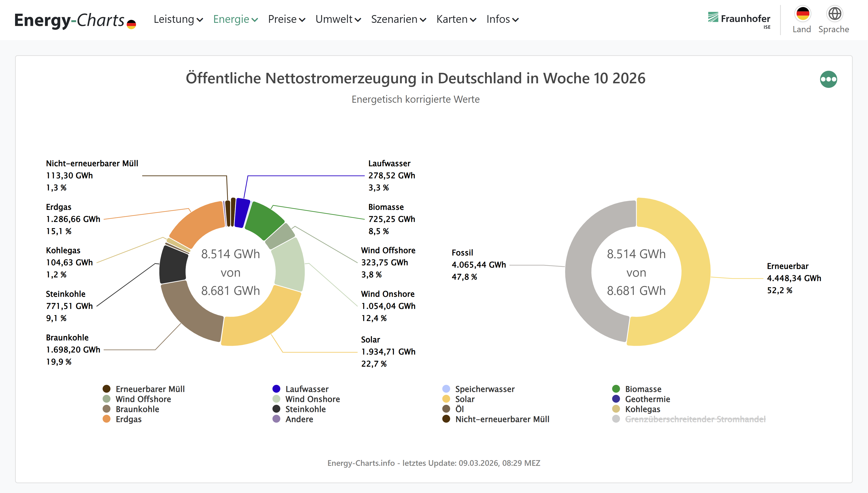This screenshot has height=493, width=868.
Task: Click the Energy-Charts home logo
Action: (x=75, y=20)
